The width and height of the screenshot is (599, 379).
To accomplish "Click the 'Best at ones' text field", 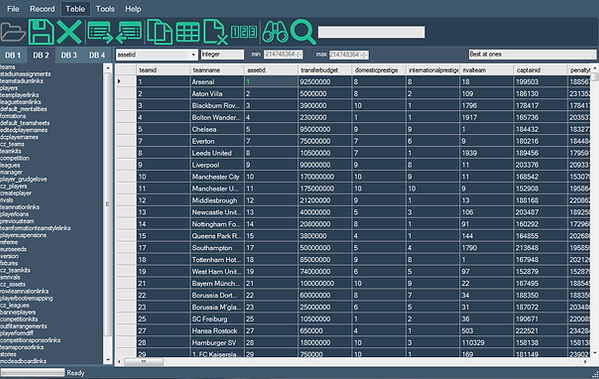I will (x=532, y=55).
